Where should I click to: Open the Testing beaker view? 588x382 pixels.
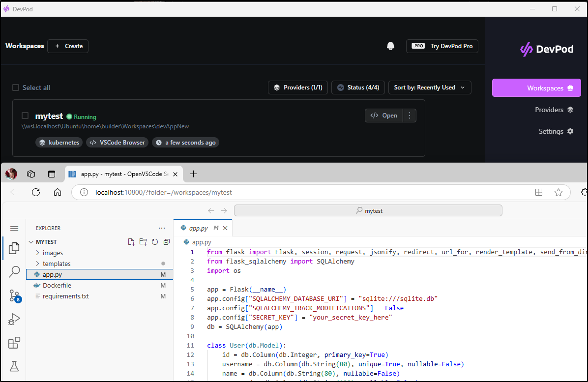[14, 366]
